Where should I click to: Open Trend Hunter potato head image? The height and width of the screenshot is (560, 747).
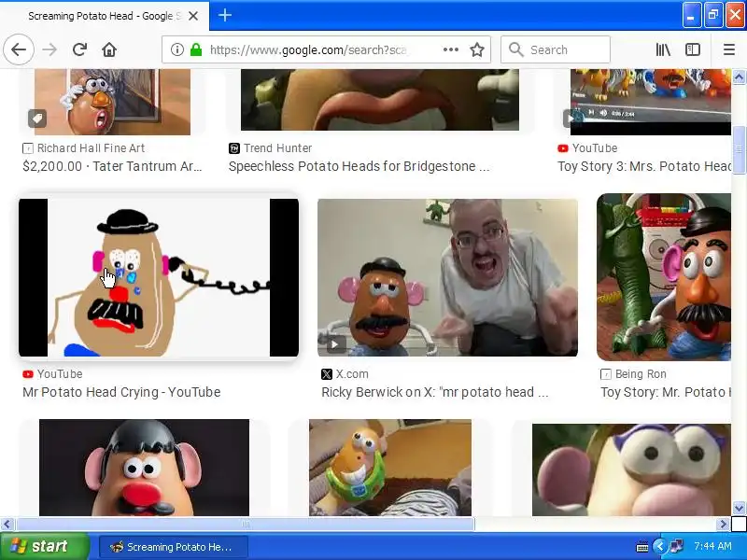click(380, 100)
